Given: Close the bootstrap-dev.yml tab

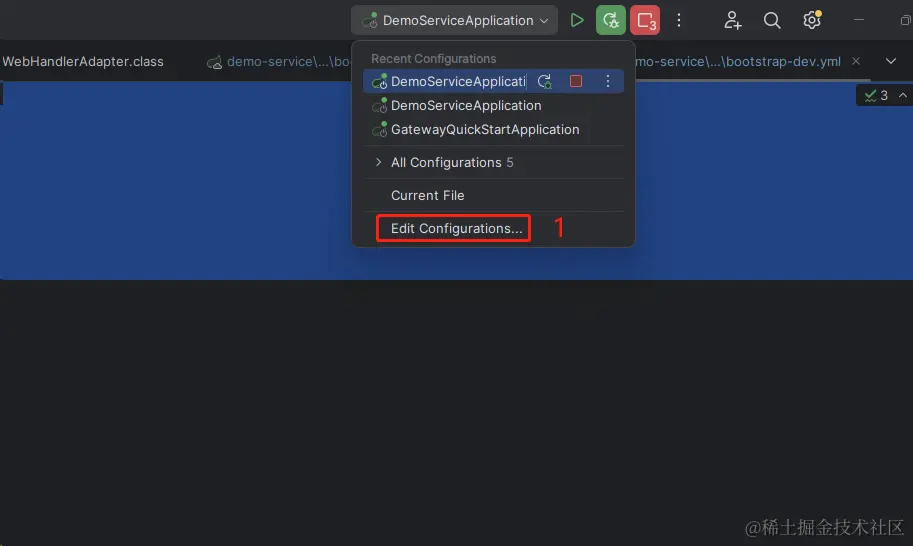Looking at the screenshot, I should coord(856,61).
